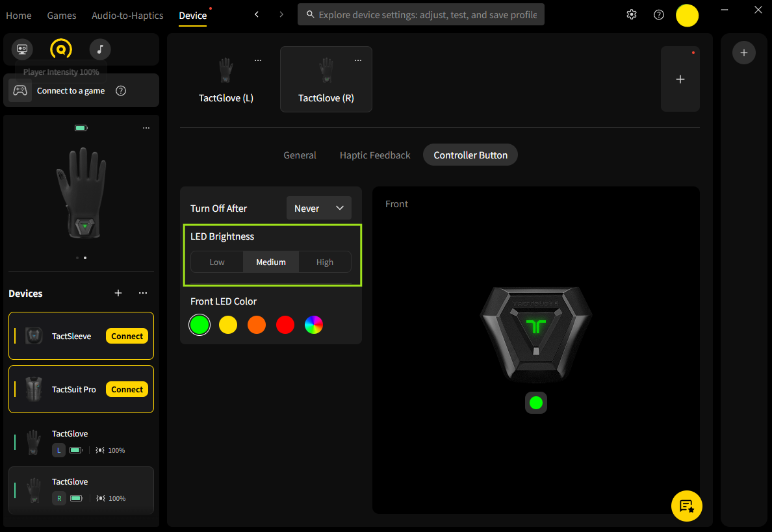The image size is (772, 532).
Task: Open the settings gear icon
Action: click(x=632, y=15)
